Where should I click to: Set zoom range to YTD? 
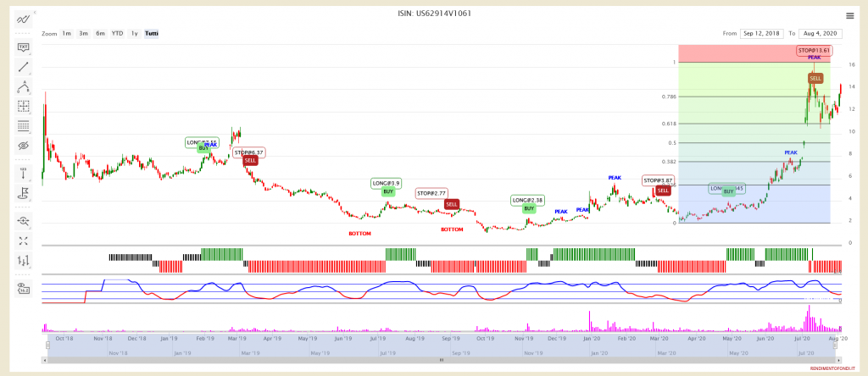(x=117, y=33)
